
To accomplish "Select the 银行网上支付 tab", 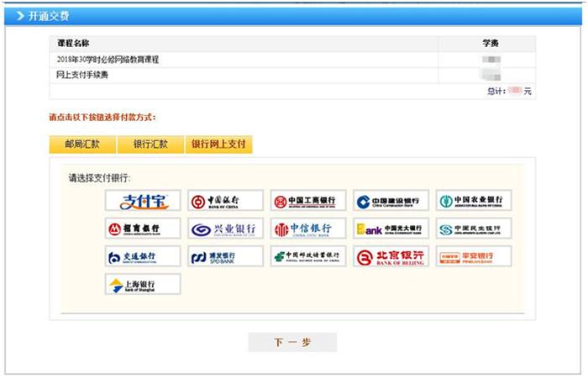I will 218,144.
